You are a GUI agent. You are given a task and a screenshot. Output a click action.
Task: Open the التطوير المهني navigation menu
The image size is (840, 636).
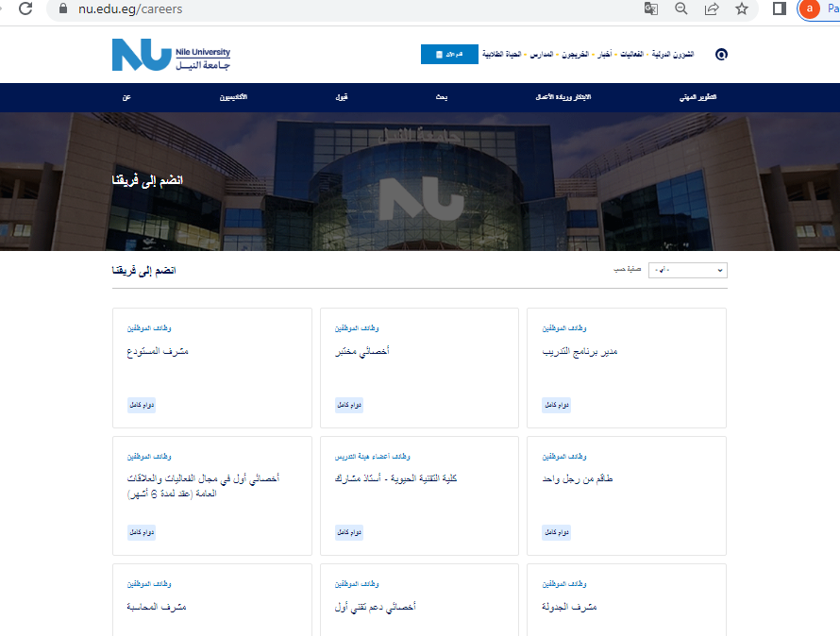pos(698,98)
